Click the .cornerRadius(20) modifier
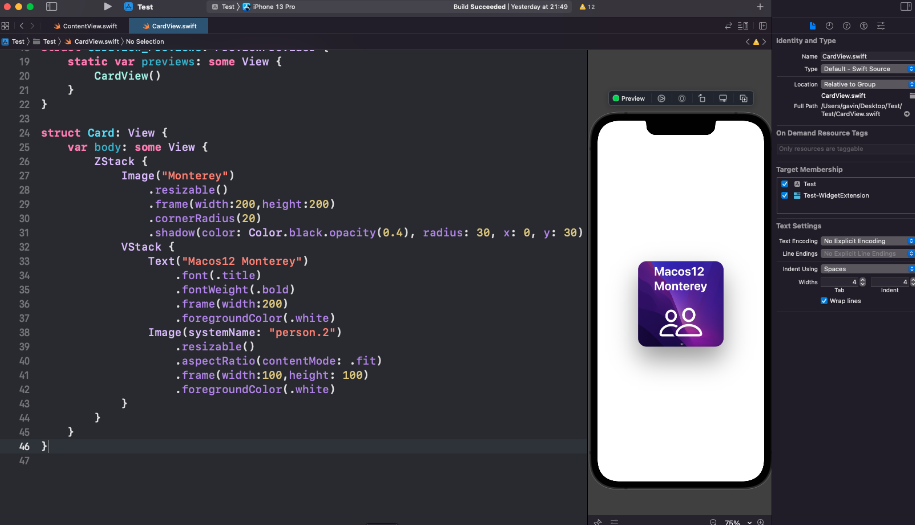This screenshot has height=525, width=915. pos(205,218)
